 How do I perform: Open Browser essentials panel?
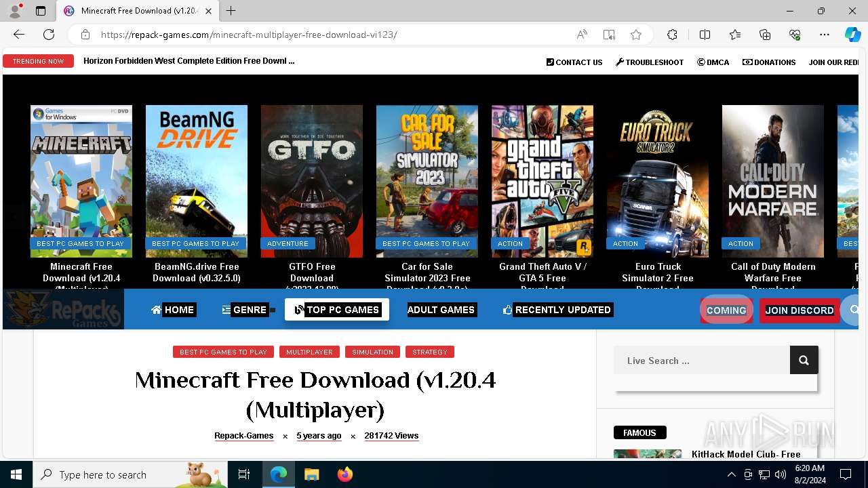(x=795, y=35)
